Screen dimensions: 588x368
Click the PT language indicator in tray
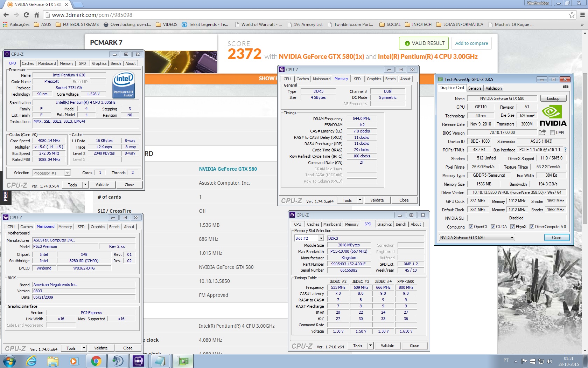click(506, 360)
